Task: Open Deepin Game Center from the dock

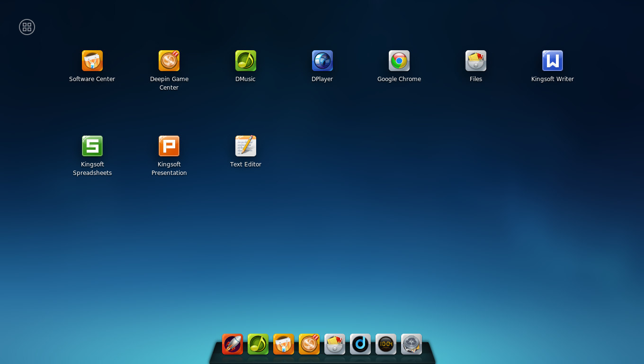Action: tap(309, 344)
